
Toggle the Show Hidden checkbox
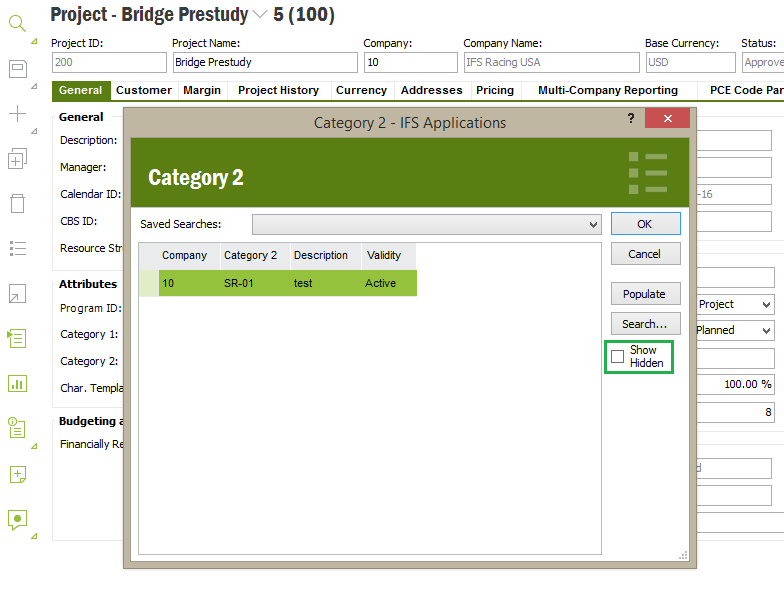click(x=618, y=356)
